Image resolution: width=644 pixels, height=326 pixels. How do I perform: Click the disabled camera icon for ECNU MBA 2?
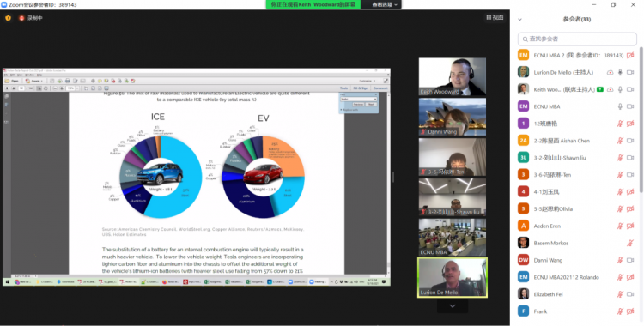pyautogui.click(x=630, y=56)
